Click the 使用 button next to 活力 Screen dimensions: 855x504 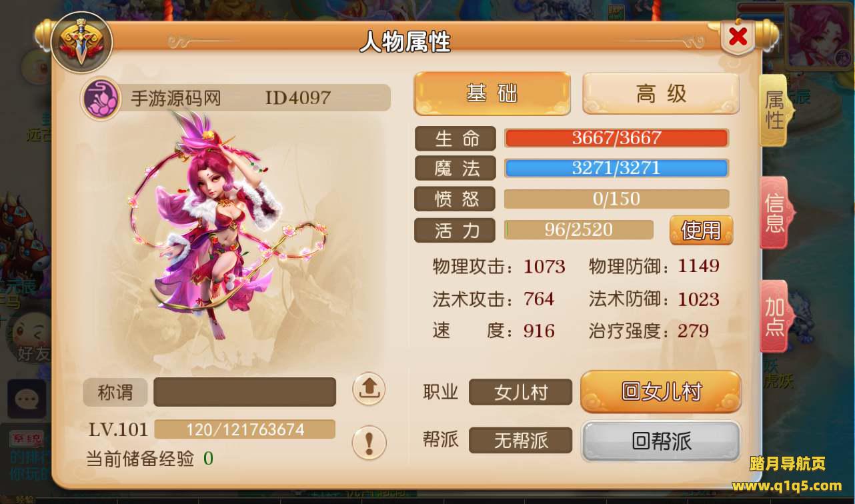[x=701, y=230]
